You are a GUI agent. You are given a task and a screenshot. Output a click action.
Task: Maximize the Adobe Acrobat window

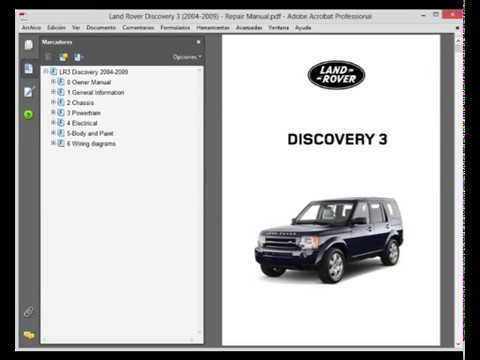tap(436, 15)
